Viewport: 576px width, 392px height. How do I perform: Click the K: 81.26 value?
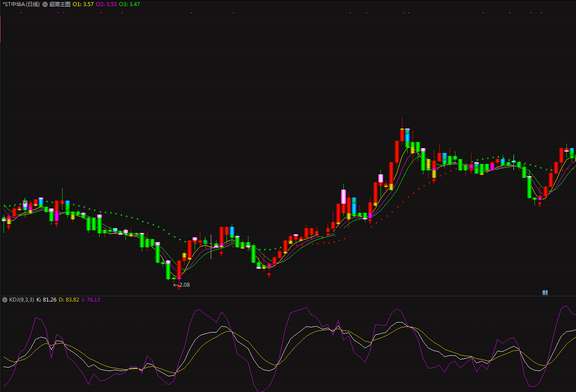[x=46, y=300]
